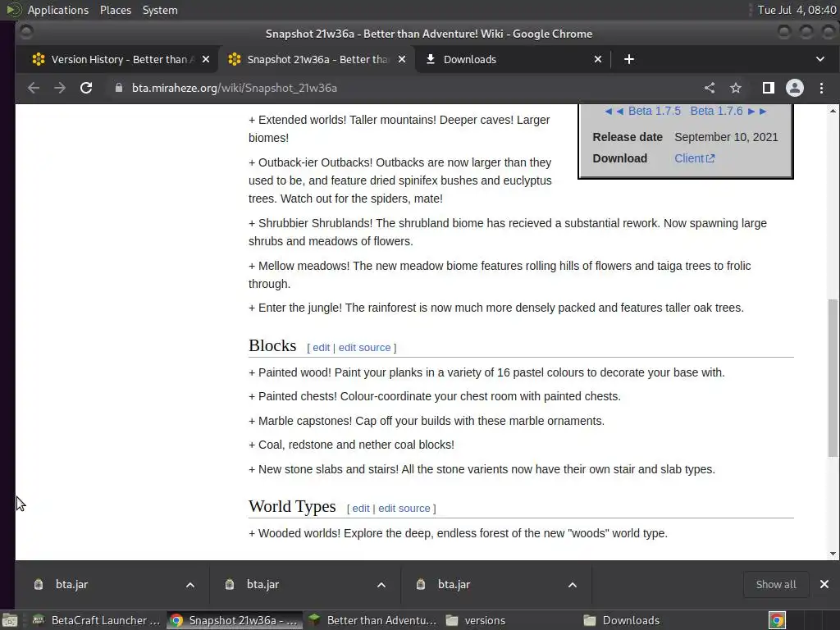Click the Release date label
This screenshot has height=630, width=840.
point(628,137)
